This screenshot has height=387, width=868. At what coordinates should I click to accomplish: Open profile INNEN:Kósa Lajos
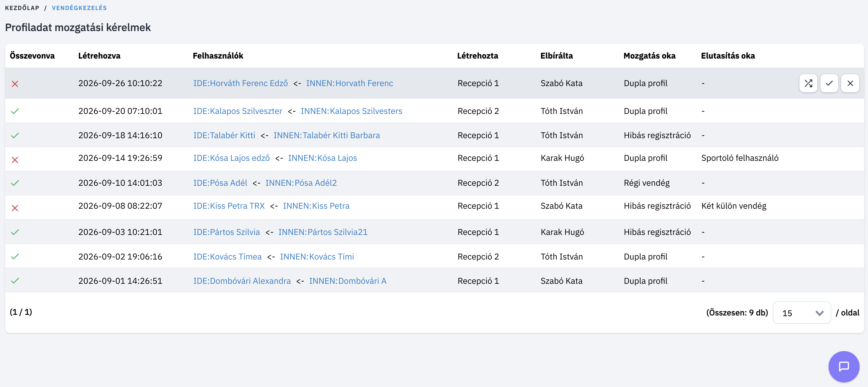[322, 158]
